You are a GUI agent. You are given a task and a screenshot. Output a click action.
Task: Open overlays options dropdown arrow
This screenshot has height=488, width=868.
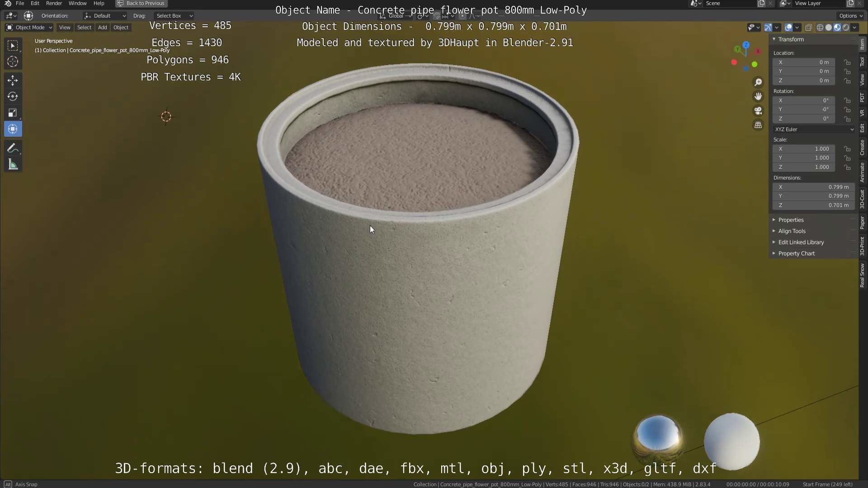pos(797,28)
